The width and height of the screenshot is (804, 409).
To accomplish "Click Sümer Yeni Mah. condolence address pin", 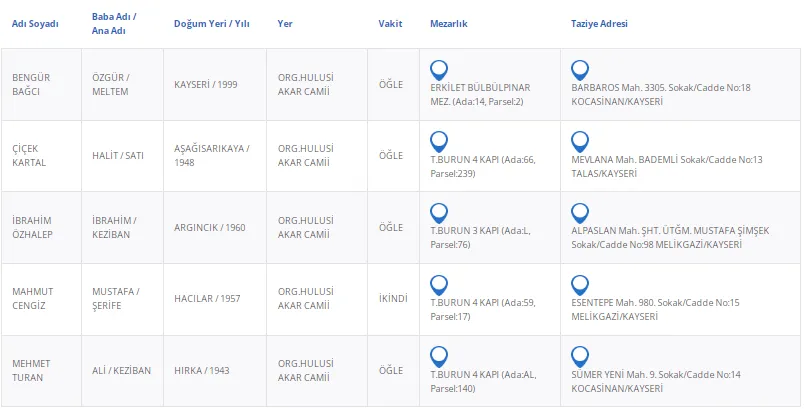I will (580, 356).
